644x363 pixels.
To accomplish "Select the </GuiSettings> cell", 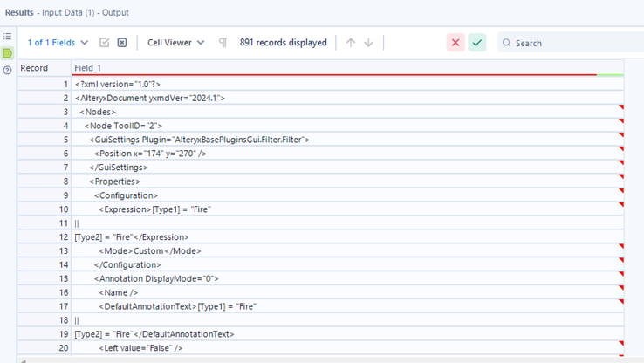I will click(x=347, y=168).
